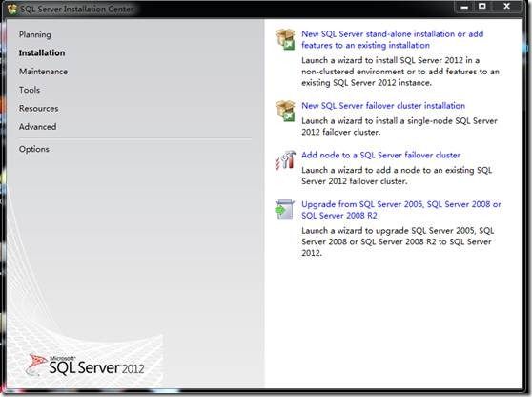The height and width of the screenshot is (397, 532).
Task: Open the Tools section
Action: [x=30, y=90]
